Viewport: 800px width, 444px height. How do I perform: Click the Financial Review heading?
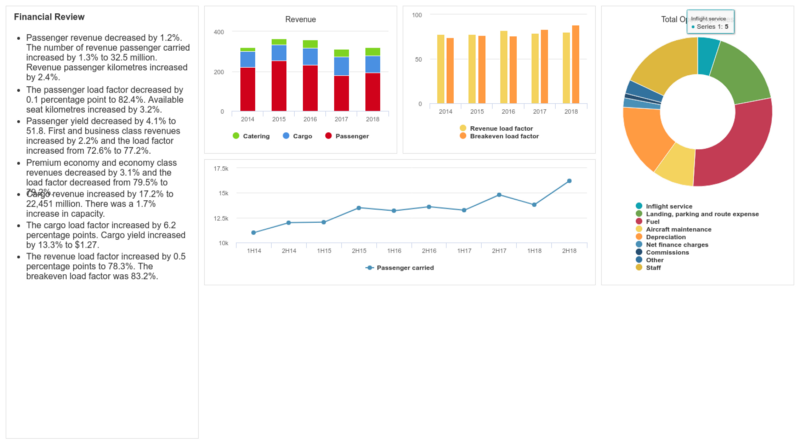(49, 18)
